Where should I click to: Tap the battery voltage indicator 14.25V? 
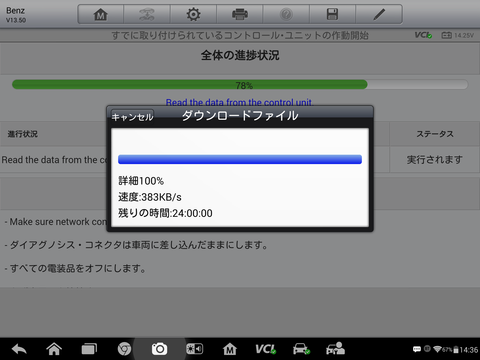pyautogui.click(x=457, y=35)
